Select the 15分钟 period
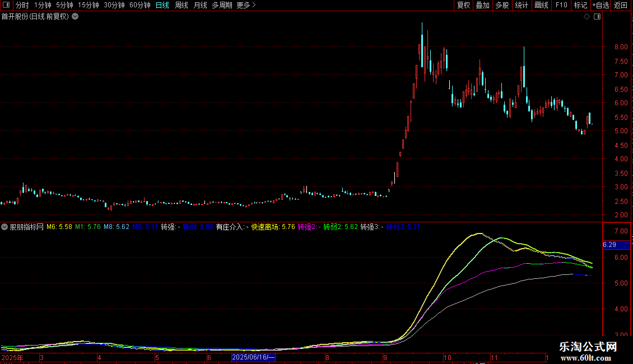 tap(89, 5)
